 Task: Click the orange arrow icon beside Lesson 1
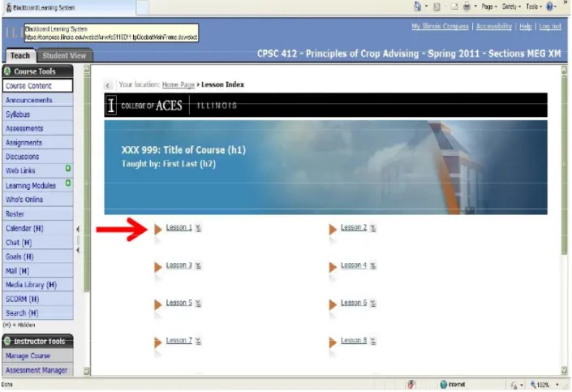click(158, 229)
